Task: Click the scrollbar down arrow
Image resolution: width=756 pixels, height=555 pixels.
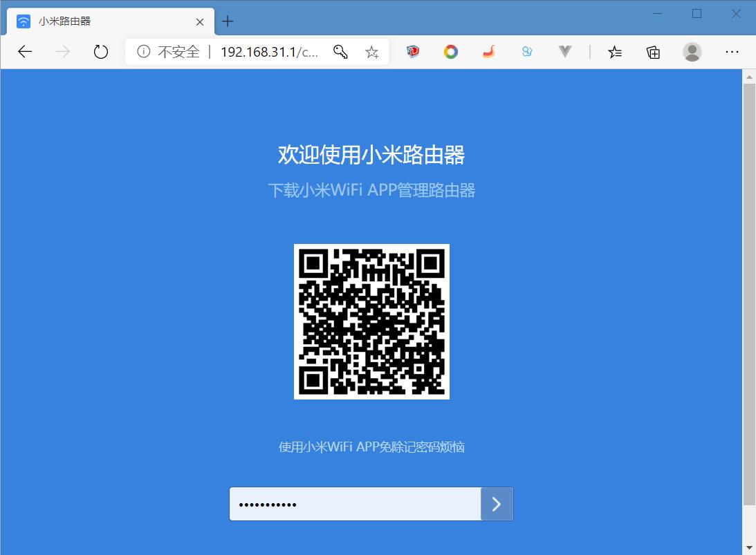Action: [749, 547]
